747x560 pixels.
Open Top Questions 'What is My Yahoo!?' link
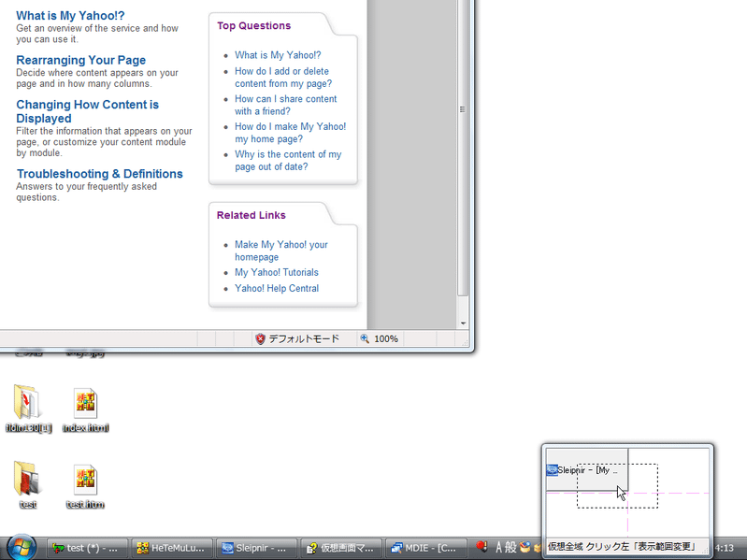(278, 55)
